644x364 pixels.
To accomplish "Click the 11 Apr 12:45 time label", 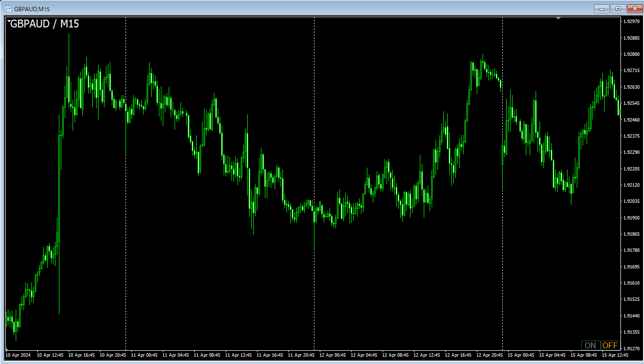I will pos(238,355).
